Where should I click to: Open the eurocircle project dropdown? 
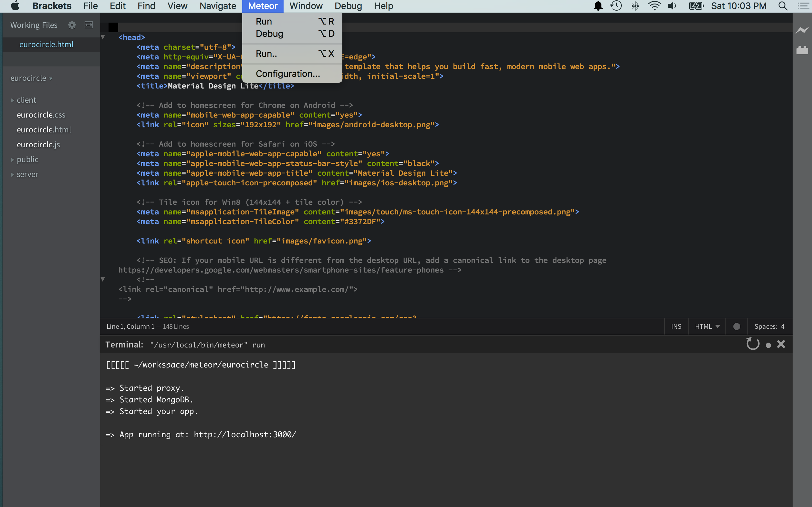click(31, 78)
